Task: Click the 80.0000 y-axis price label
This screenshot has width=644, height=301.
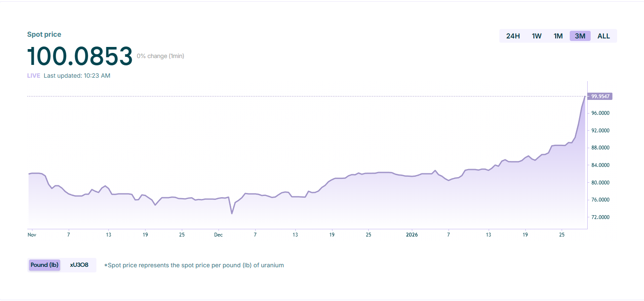Action: coord(599,183)
